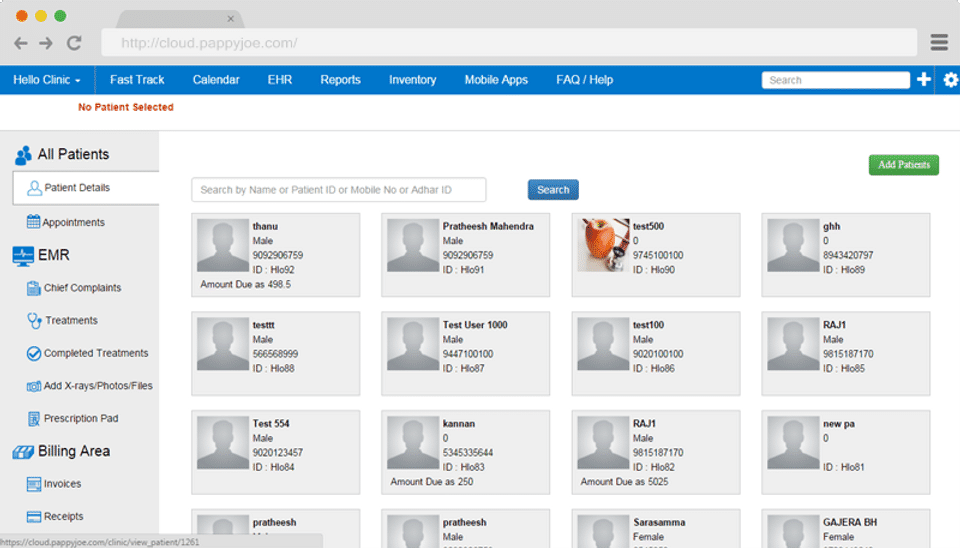Open GAJERA BH patient name
This screenshot has height=548, width=960.
[x=850, y=522]
